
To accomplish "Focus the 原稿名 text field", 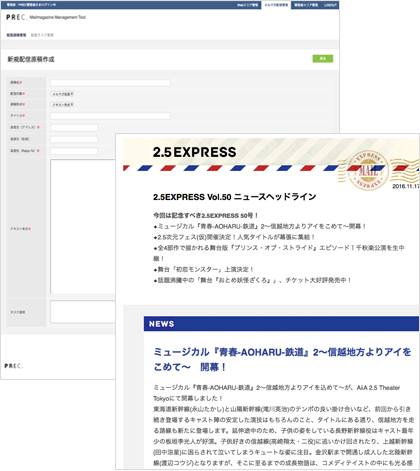I will (x=110, y=83).
